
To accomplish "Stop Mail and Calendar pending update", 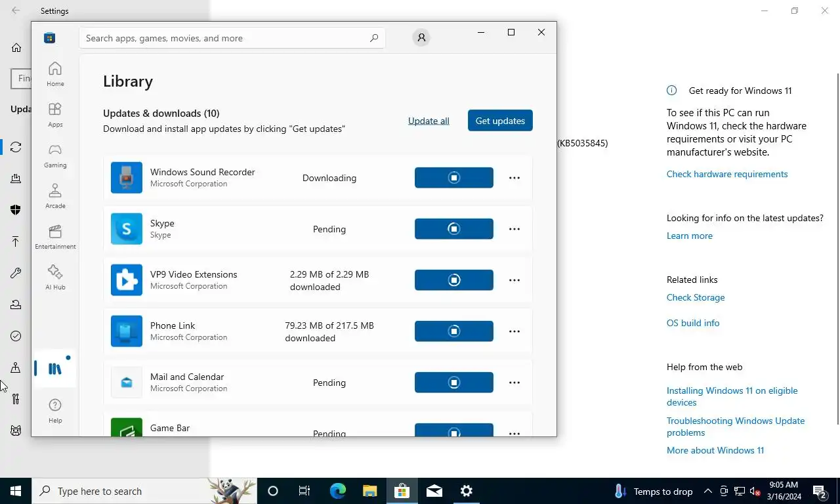I will tap(453, 383).
